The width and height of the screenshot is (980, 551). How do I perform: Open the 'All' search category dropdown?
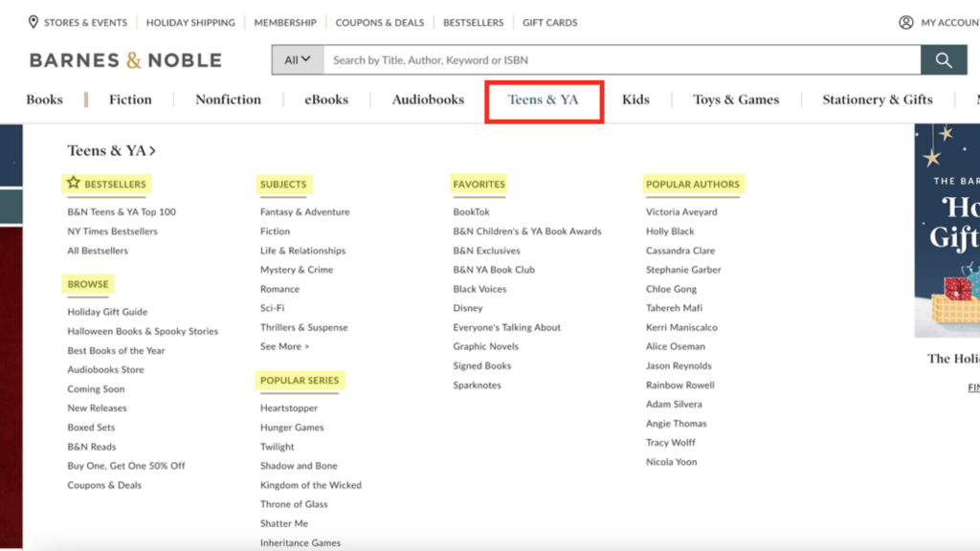point(297,59)
